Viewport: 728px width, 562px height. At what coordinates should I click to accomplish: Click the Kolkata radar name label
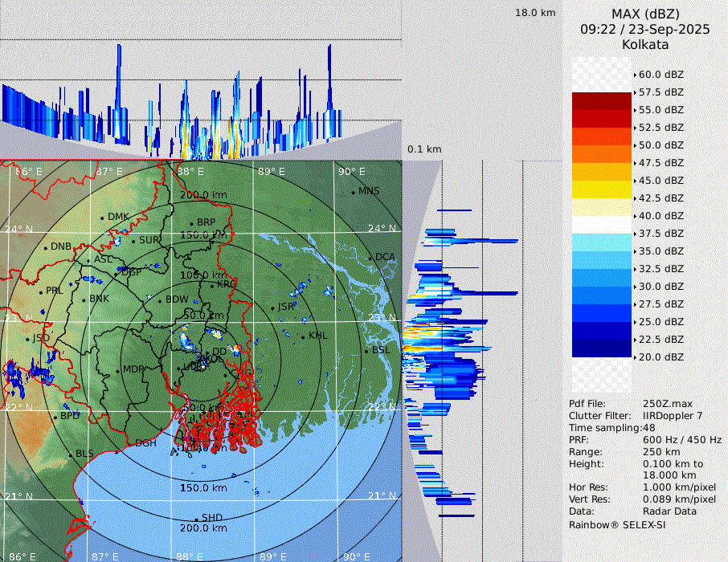click(645, 45)
